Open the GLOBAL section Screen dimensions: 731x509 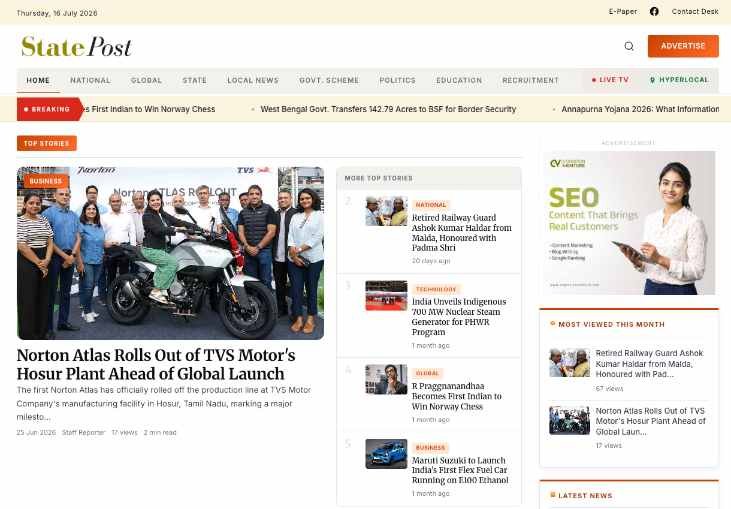(x=146, y=80)
